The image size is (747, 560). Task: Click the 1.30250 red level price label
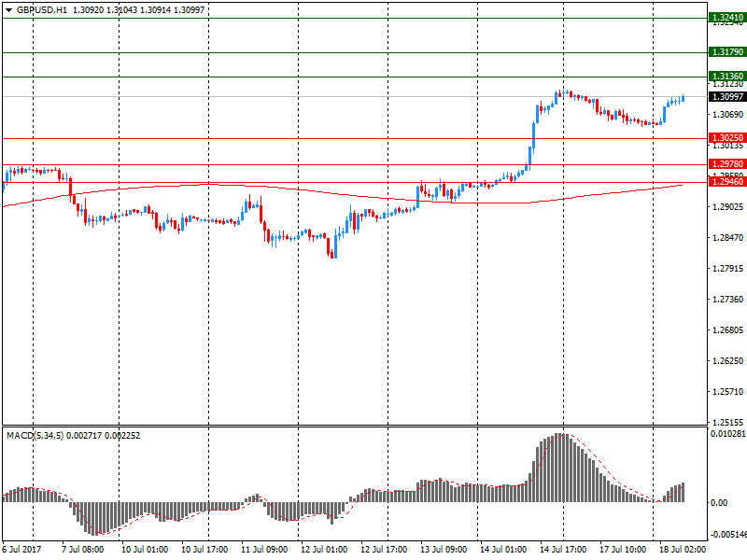pyautogui.click(x=727, y=138)
